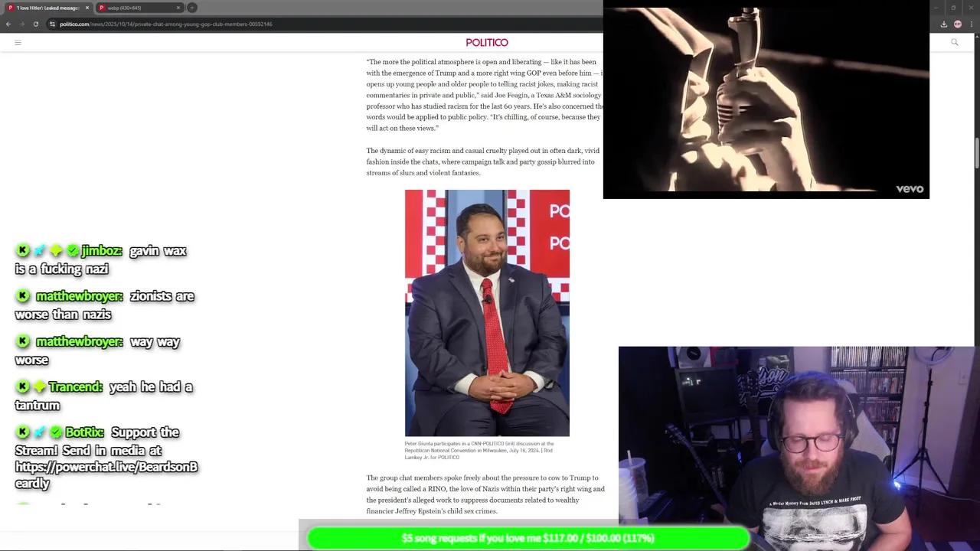Click the vevo music video overlay

tap(766, 99)
